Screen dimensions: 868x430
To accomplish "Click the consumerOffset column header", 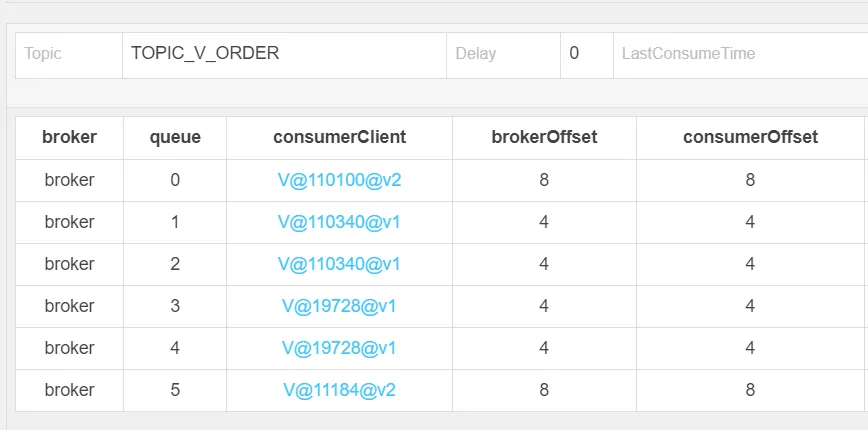I will pyautogui.click(x=750, y=138).
